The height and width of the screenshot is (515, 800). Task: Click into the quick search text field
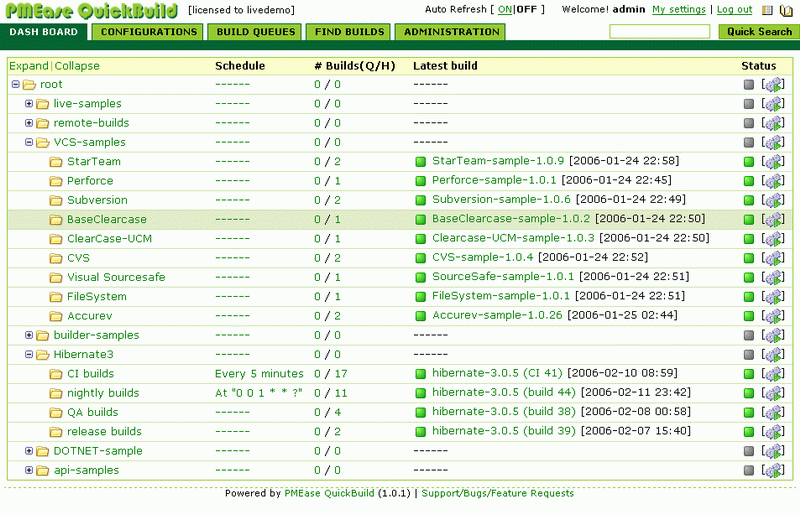659,32
